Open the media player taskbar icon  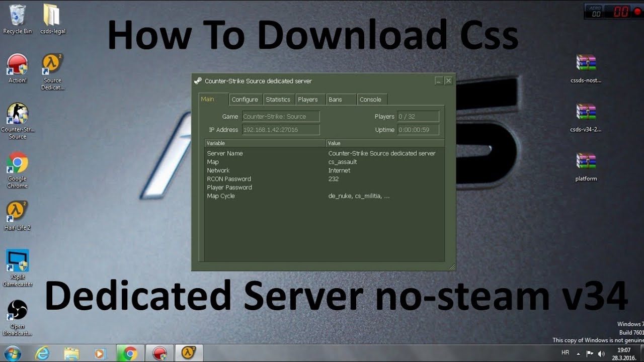100,353
